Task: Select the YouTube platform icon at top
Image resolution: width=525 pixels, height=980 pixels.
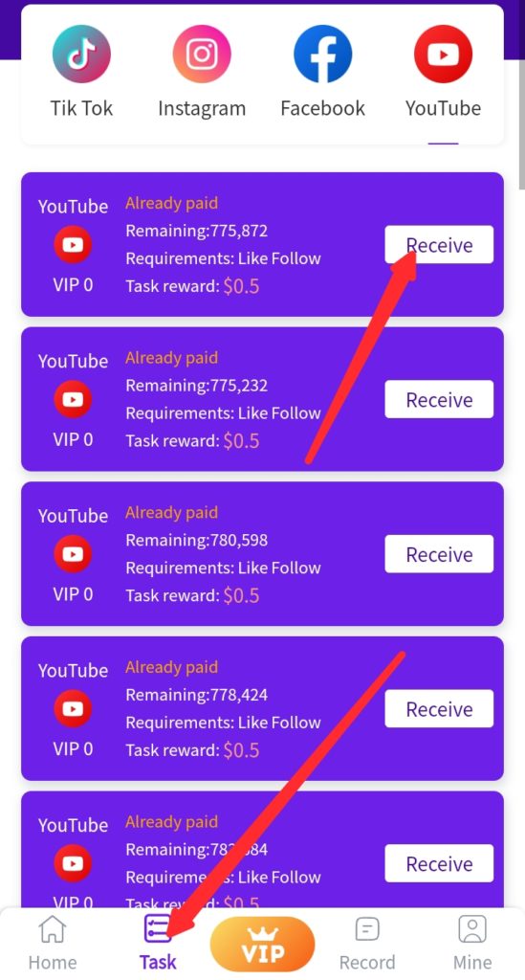Action: [x=443, y=54]
